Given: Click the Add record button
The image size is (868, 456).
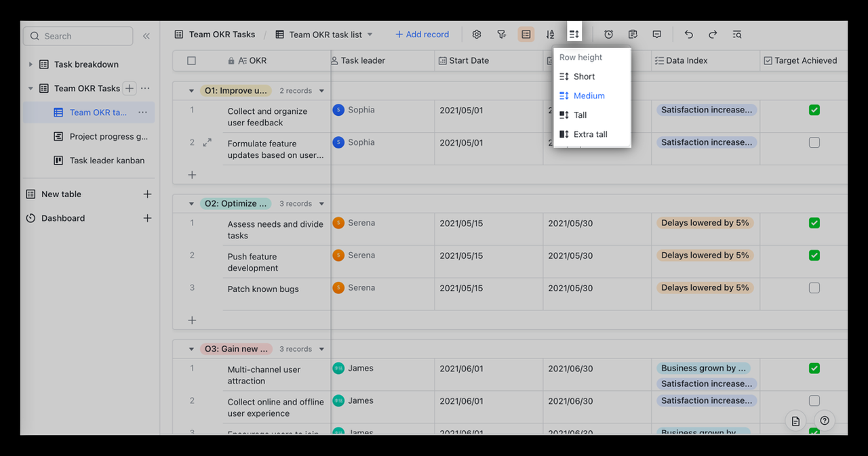Looking at the screenshot, I should coord(422,35).
